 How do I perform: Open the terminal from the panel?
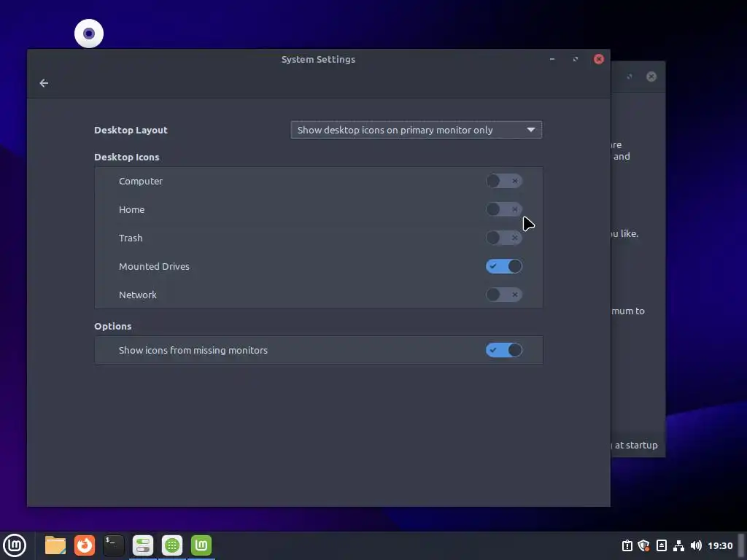113,545
